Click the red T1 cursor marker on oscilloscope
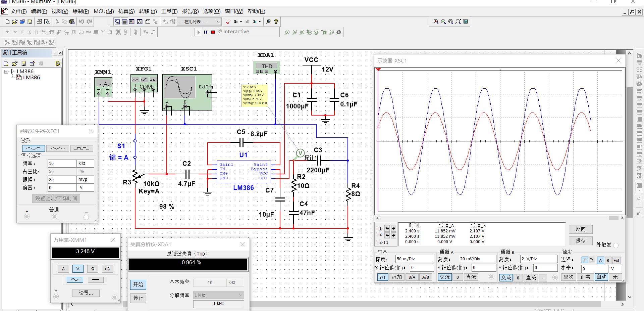The image size is (644, 311). (x=378, y=69)
